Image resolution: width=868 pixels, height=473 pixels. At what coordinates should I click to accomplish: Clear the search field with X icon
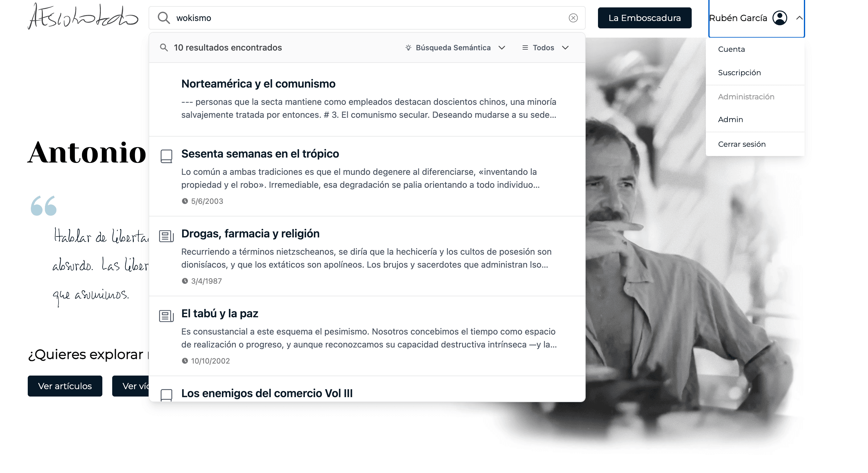point(573,18)
